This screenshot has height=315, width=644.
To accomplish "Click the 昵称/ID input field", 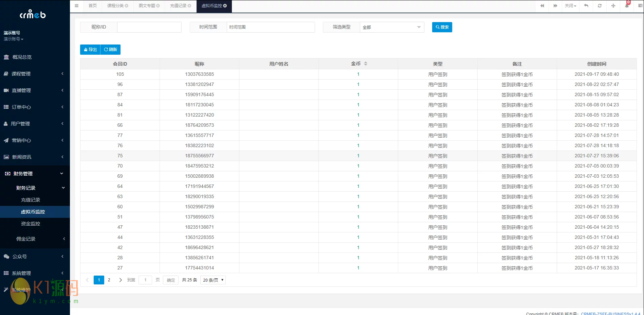I will tap(149, 27).
